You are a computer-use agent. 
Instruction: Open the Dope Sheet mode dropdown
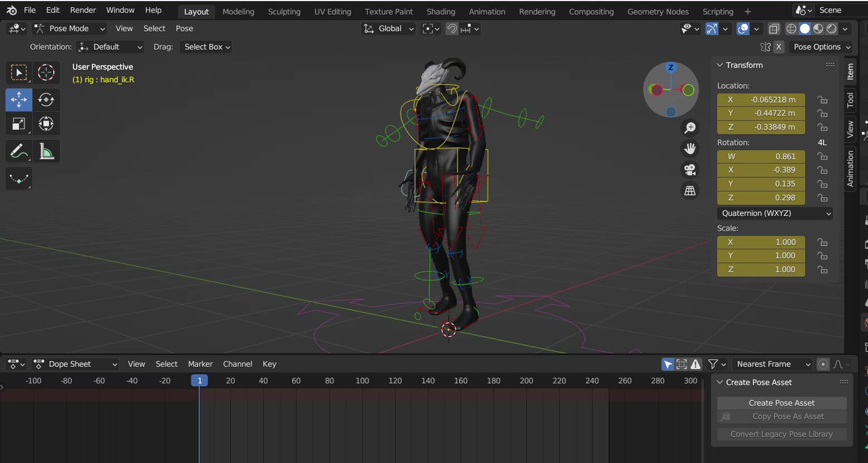75,364
